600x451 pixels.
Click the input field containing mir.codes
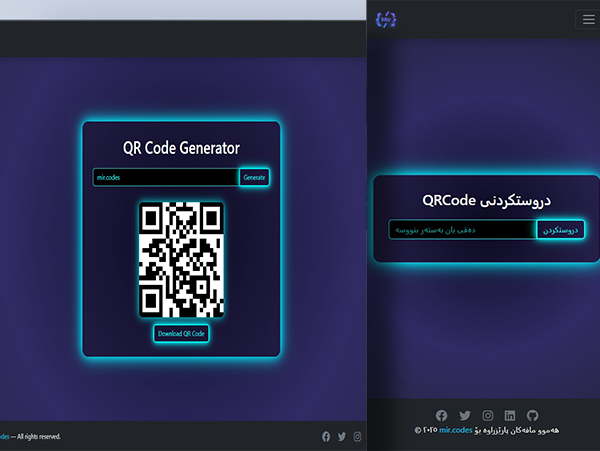click(165, 177)
